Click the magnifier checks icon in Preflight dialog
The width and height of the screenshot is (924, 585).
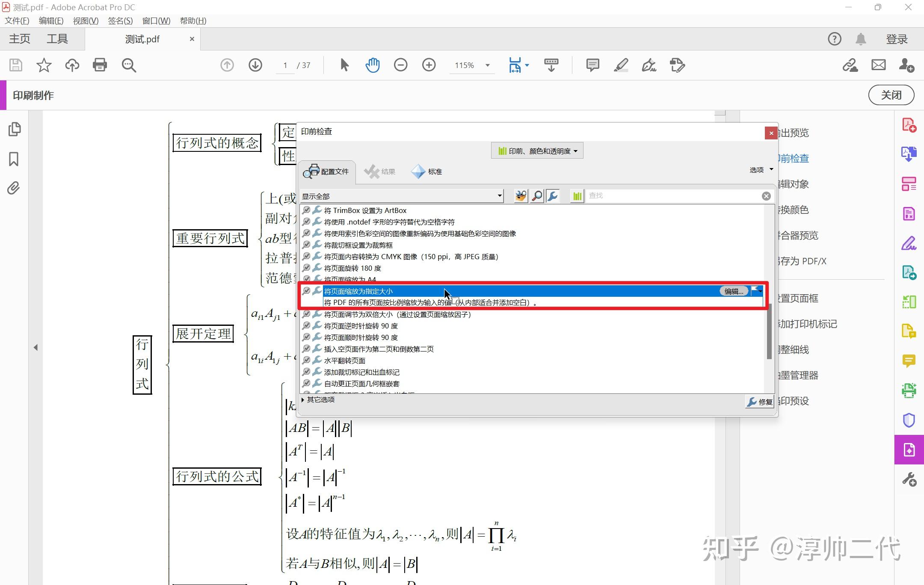(x=536, y=196)
